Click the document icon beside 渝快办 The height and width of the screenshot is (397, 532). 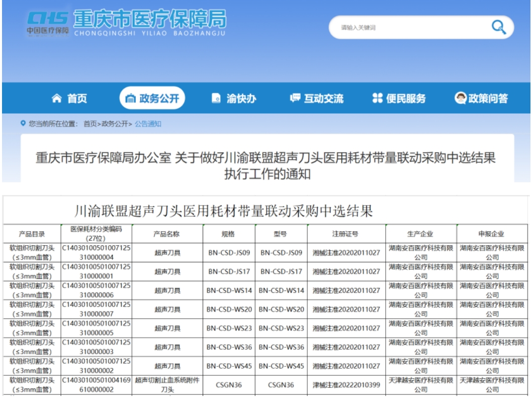(x=216, y=98)
